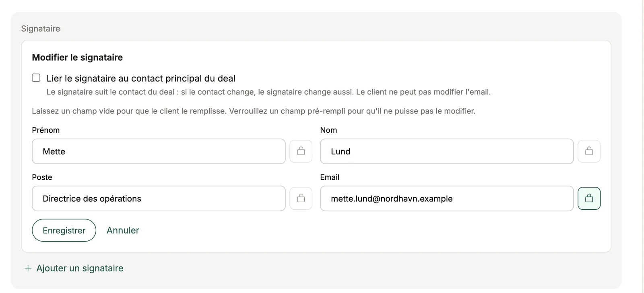The width and height of the screenshot is (644, 293).
Task: Unlock the Email field via the highlighted padlock
Action: pos(589,198)
